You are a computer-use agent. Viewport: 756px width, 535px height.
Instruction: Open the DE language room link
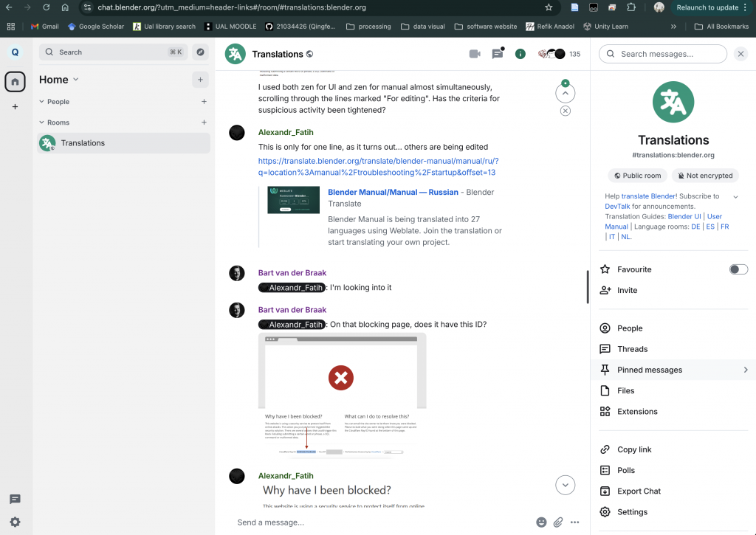695,227
